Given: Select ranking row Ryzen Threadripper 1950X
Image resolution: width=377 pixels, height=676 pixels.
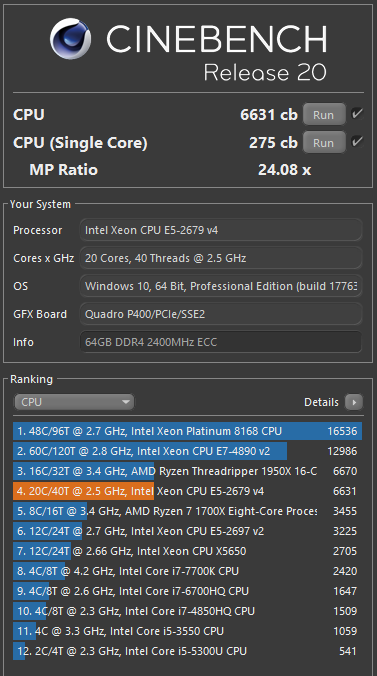Looking at the screenshot, I should pos(187,471).
